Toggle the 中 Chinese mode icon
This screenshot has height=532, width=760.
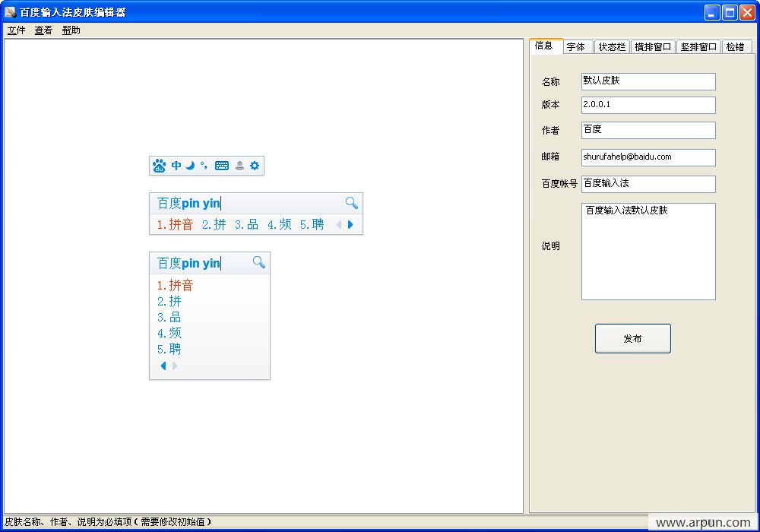pyautogui.click(x=176, y=166)
